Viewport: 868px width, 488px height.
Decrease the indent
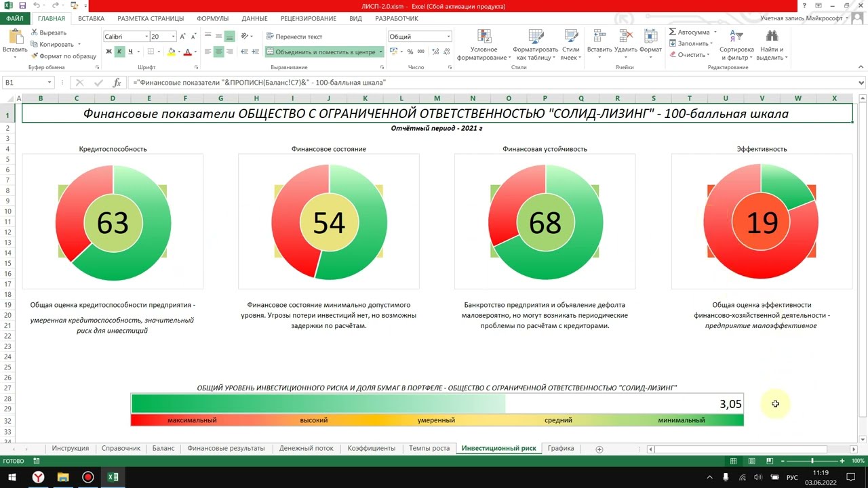244,52
